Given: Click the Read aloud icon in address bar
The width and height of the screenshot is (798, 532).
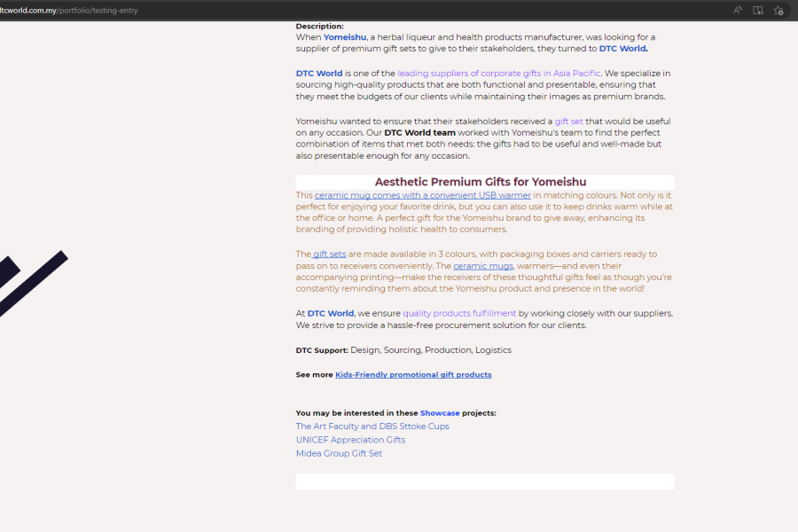Looking at the screenshot, I should tap(738, 10).
